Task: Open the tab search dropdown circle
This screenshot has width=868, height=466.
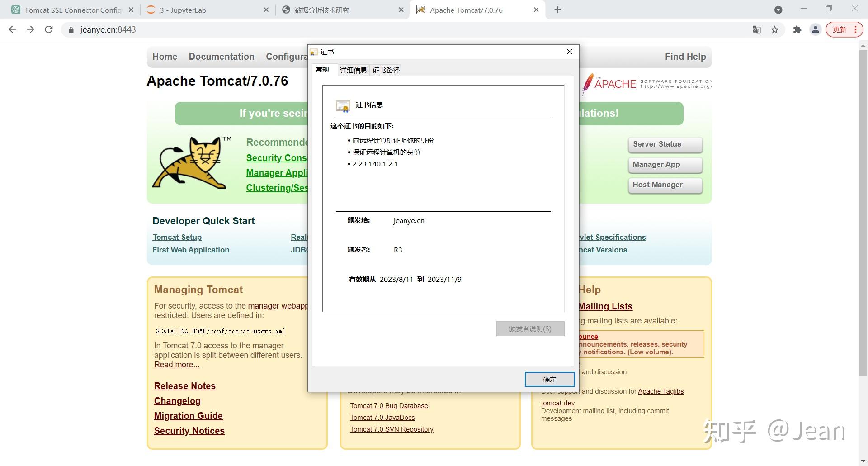Action: coord(778,10)
